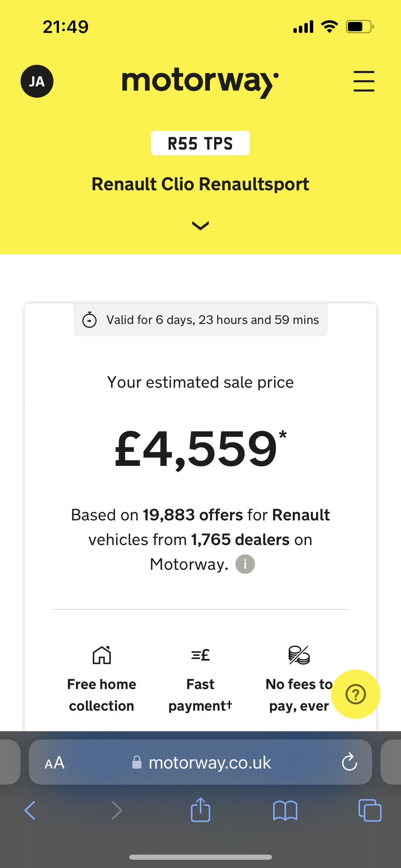Open Safari bookmarks
This screenshot has width=401, height=868.
pos(285,810)
